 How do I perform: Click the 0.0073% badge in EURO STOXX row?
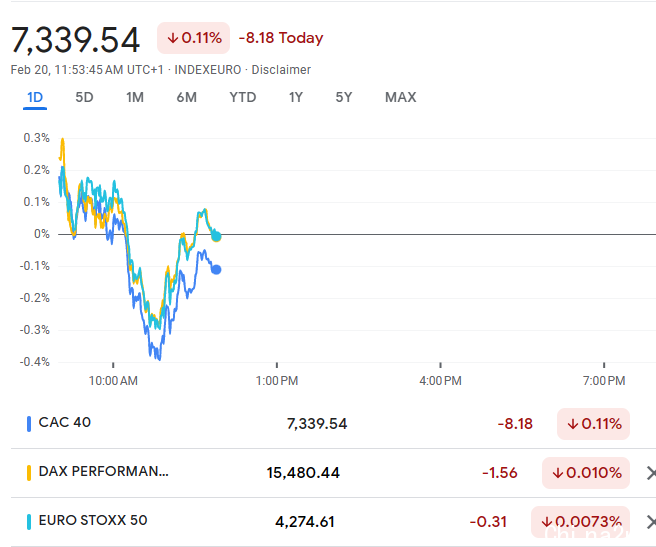pyautogui.click(x=580, y=522)
